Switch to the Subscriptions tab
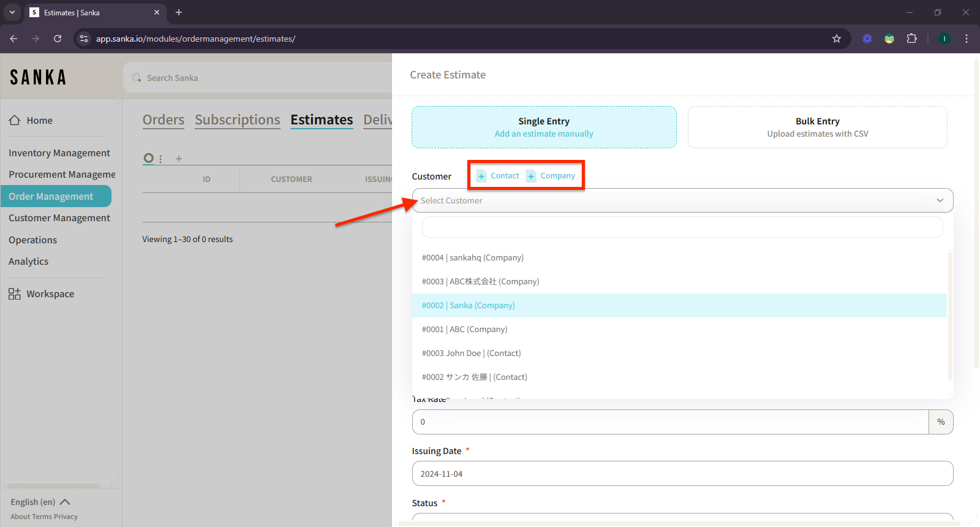The height and width of the screenshot is (527, 980). [x=237, y=120]
